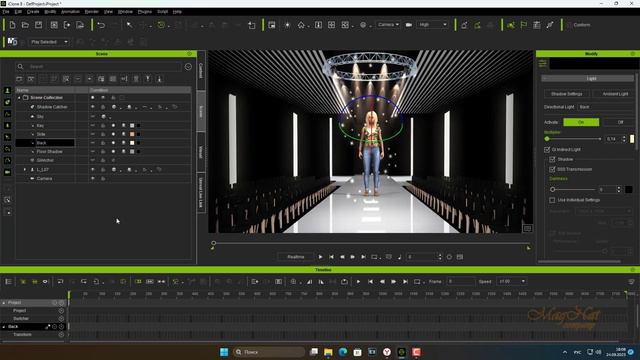Open the File menu
The image size is (640, 360).
(x=6, y=12)
